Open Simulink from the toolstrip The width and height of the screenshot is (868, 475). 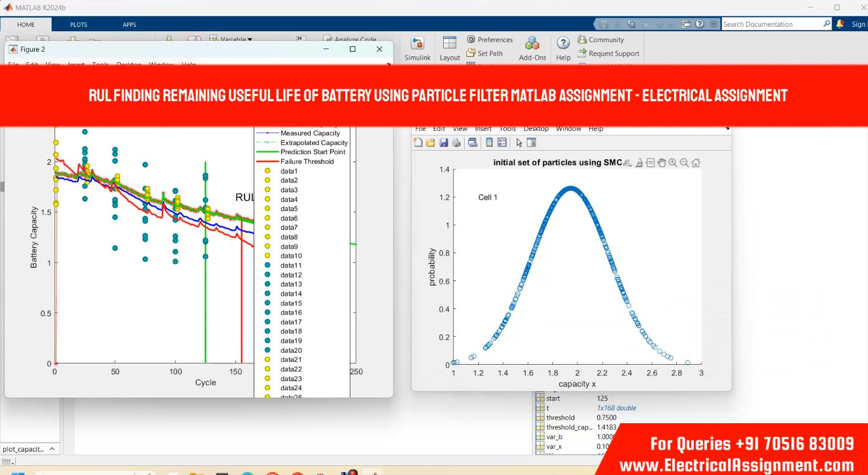point(418,48)
